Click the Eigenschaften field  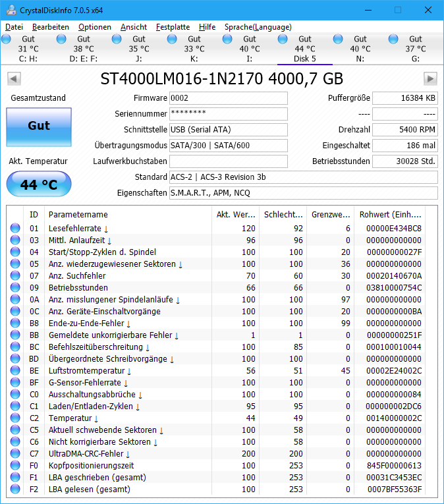tap(304, 193)
